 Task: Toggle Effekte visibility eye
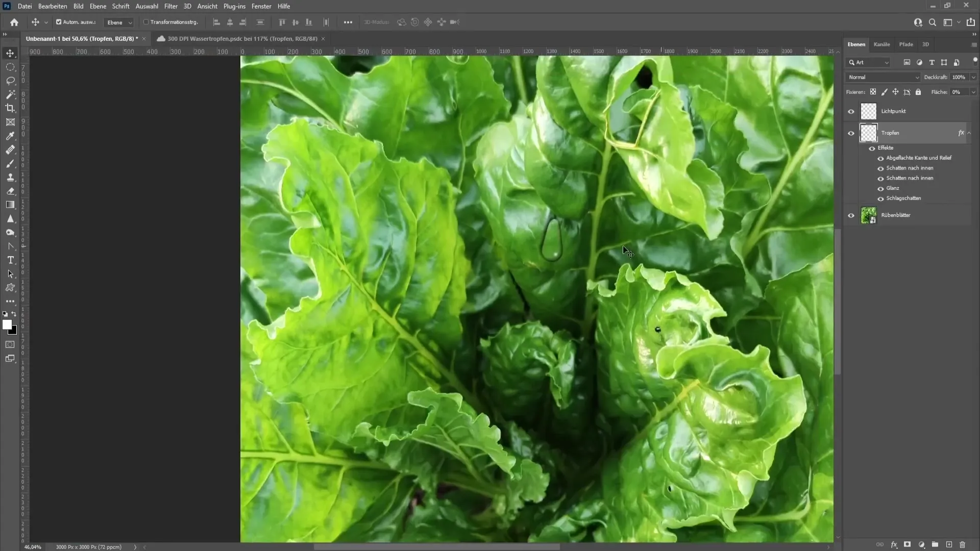(x=872, y=148)
